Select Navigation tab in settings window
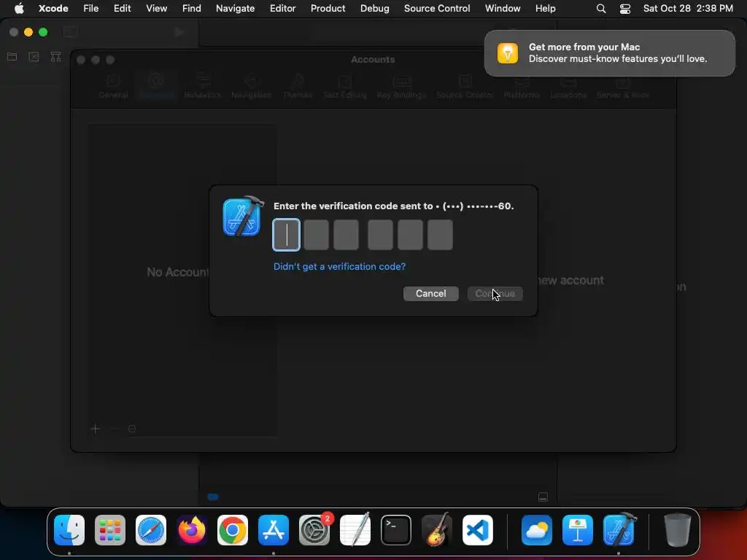Image resolution: width=747 pixels, height=560 pixels. click(251, 87)
